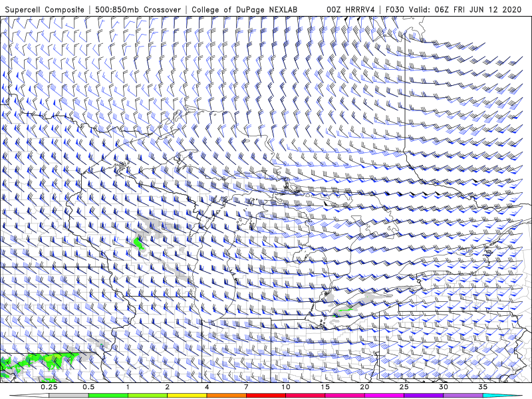532x399 pixels.
Task: Click the legend value 1
Action: [128, 387]
